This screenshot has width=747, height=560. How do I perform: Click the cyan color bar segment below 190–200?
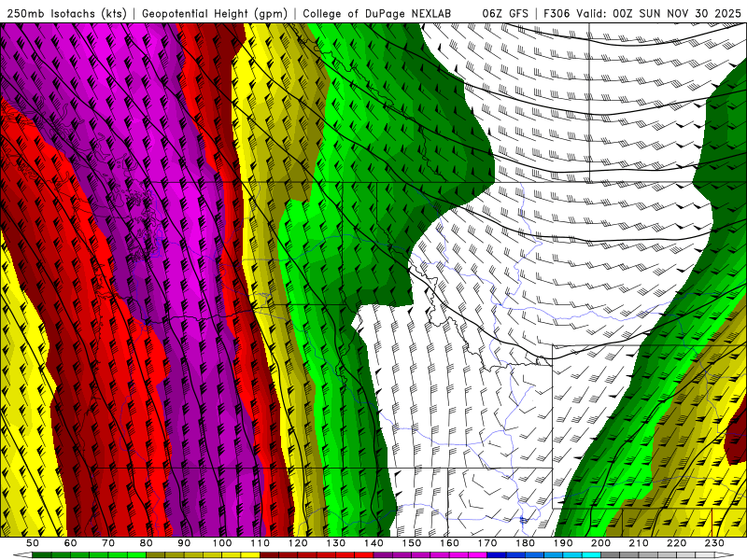pyautogui.click(x=582, y=555)
